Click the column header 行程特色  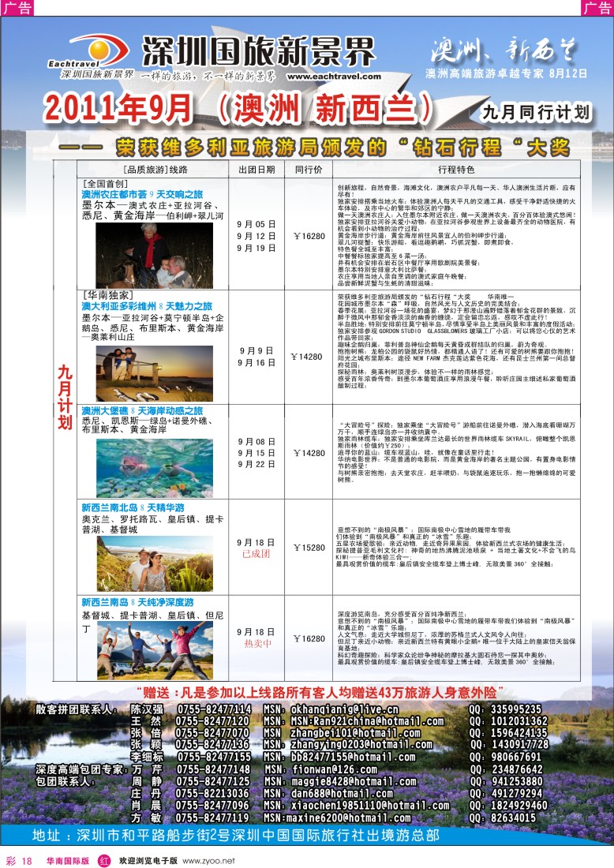456,170
